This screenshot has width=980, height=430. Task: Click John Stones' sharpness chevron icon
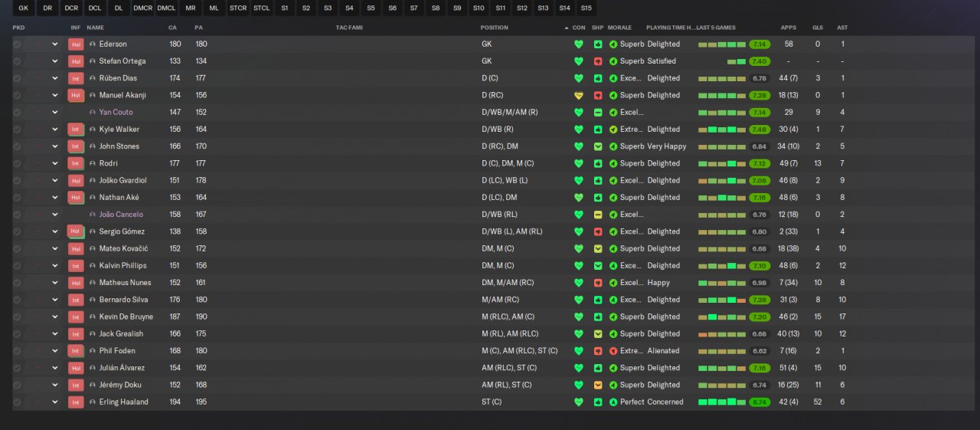click(x=598, y=146)
